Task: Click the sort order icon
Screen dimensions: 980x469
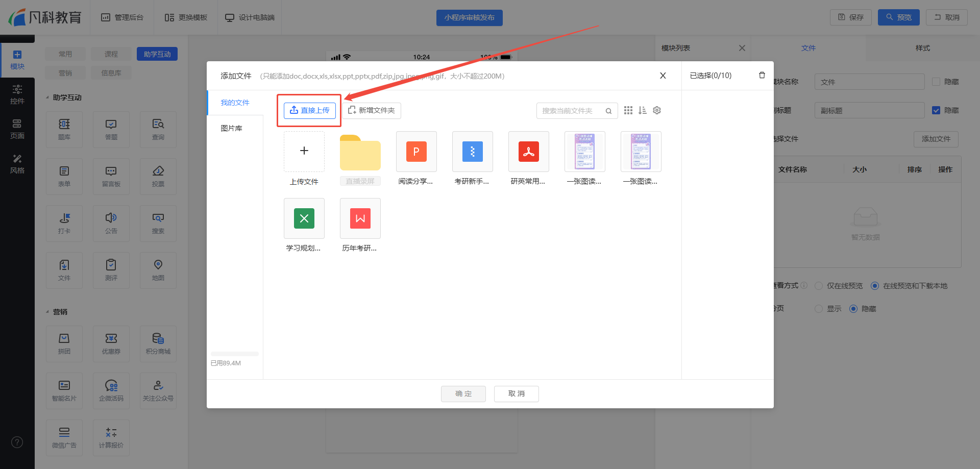Action: (642, 110)
